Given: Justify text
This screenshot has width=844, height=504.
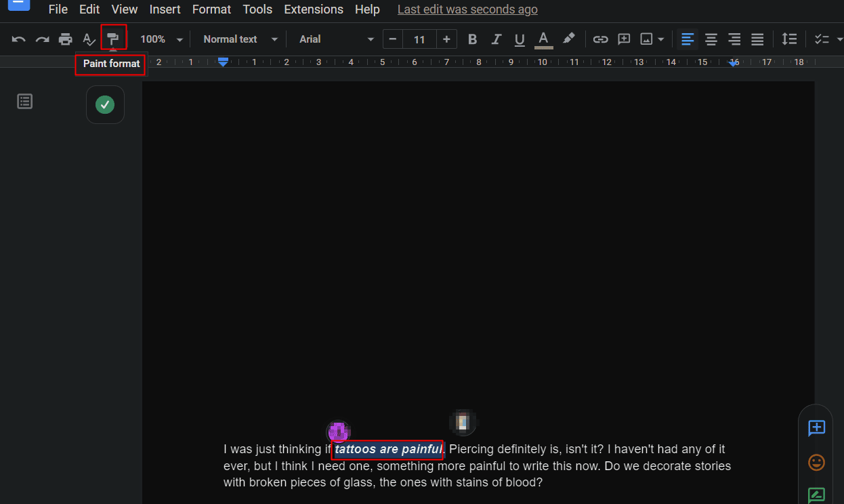Looking at the screenshot, I should pos(757,39).
